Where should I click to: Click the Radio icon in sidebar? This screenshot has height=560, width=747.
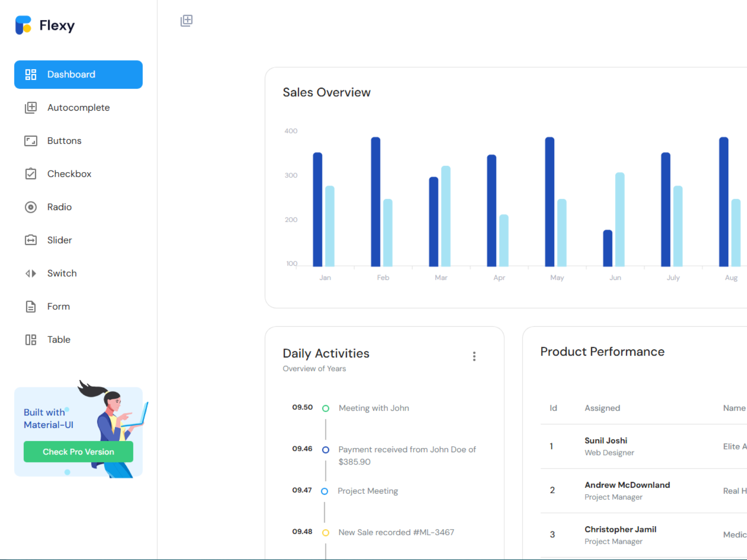click(x=31, y=207)
